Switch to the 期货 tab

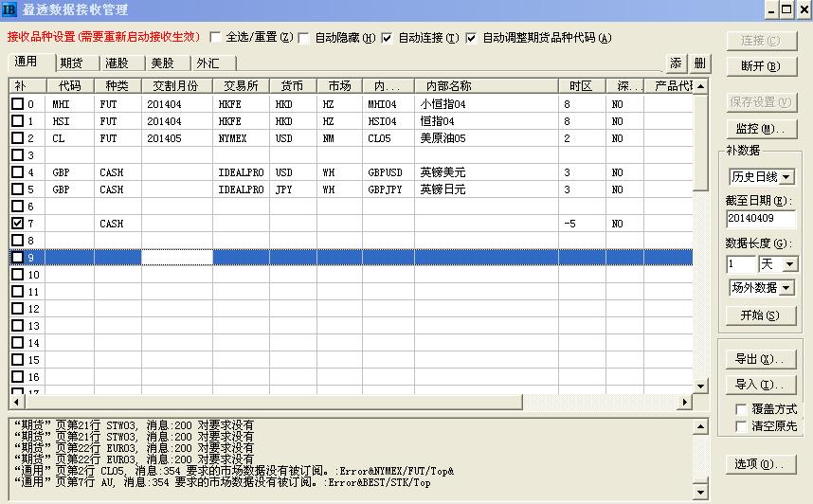tap(70, 63)
